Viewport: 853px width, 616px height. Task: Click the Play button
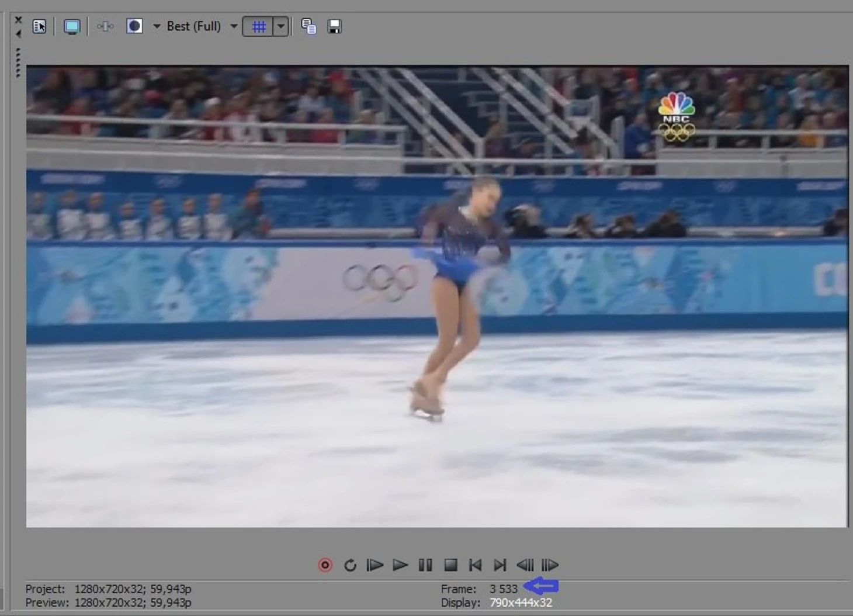pyautogui.click(x=400, y=565)
